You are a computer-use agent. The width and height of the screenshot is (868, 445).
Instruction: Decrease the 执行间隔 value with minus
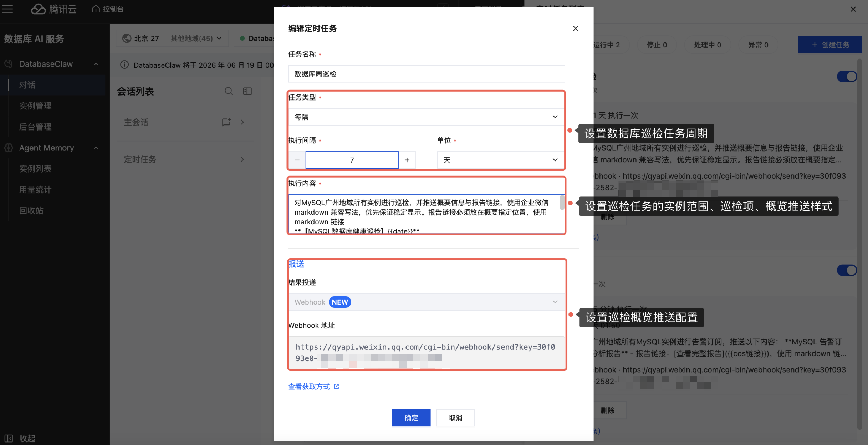(297, 160)
